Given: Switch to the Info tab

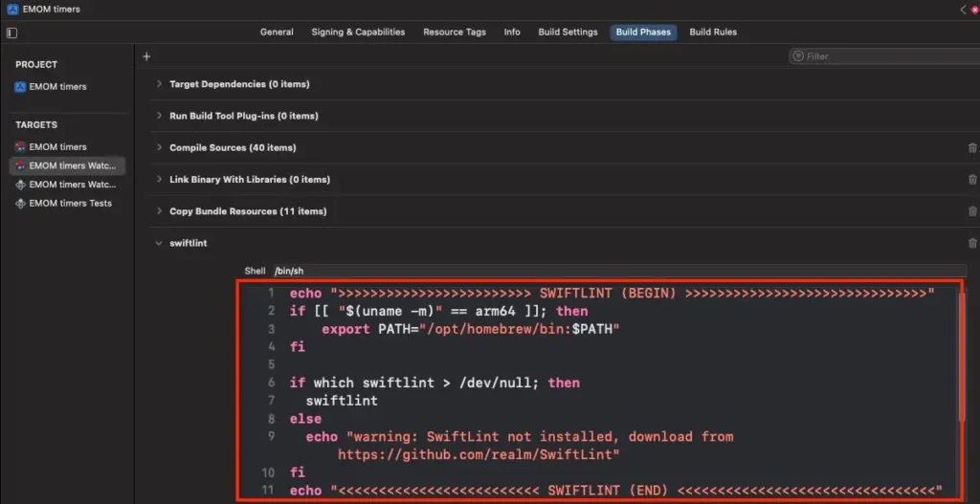Looking at the screenshot, I should (512, 32).
